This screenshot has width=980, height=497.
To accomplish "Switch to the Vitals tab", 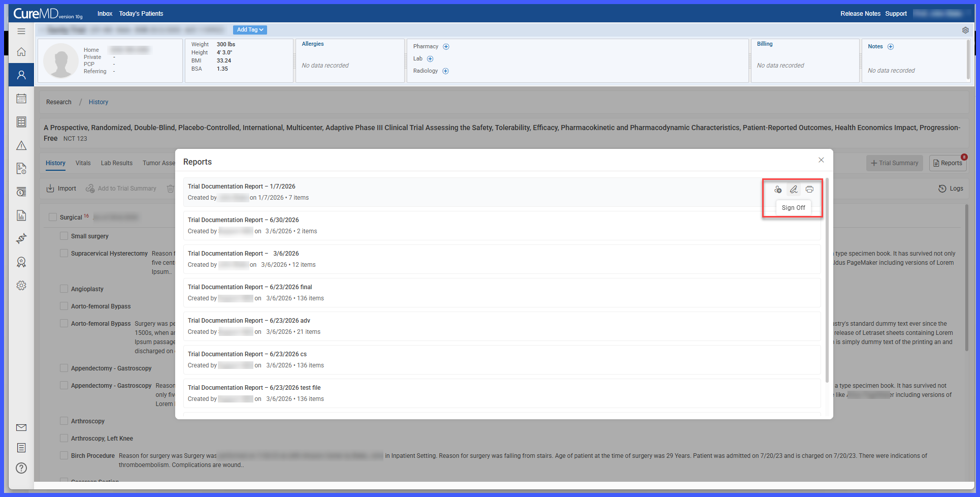I will (x=83, y=163).
